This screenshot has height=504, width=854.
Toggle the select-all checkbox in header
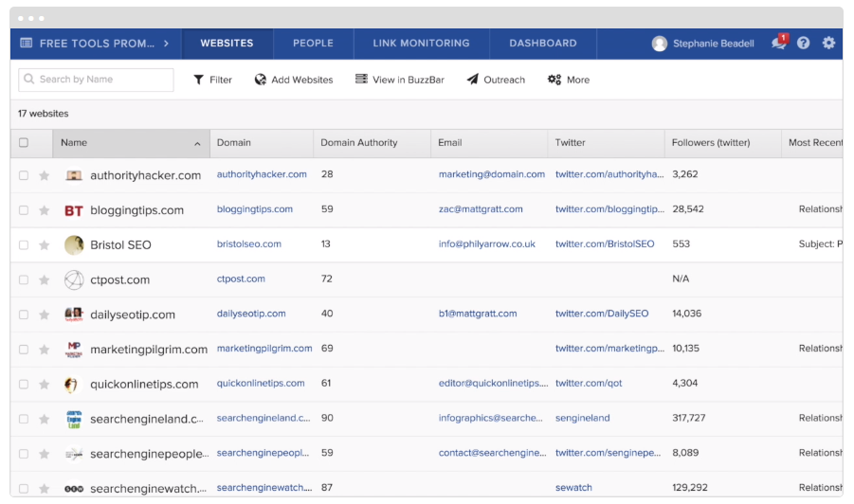click(x=24, y=143)
